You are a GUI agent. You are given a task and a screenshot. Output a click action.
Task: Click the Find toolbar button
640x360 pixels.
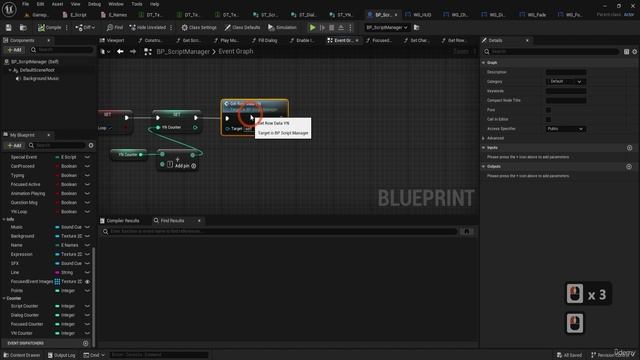(114, 27)
